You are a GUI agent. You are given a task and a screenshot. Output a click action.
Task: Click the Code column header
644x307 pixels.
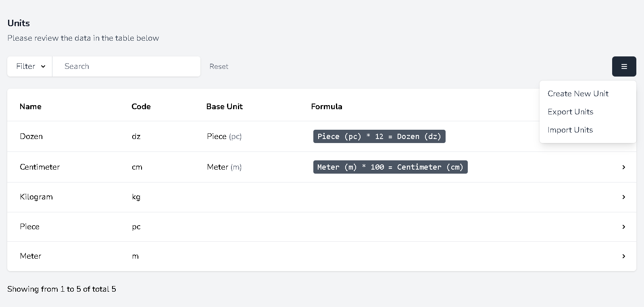coord(141,106)
